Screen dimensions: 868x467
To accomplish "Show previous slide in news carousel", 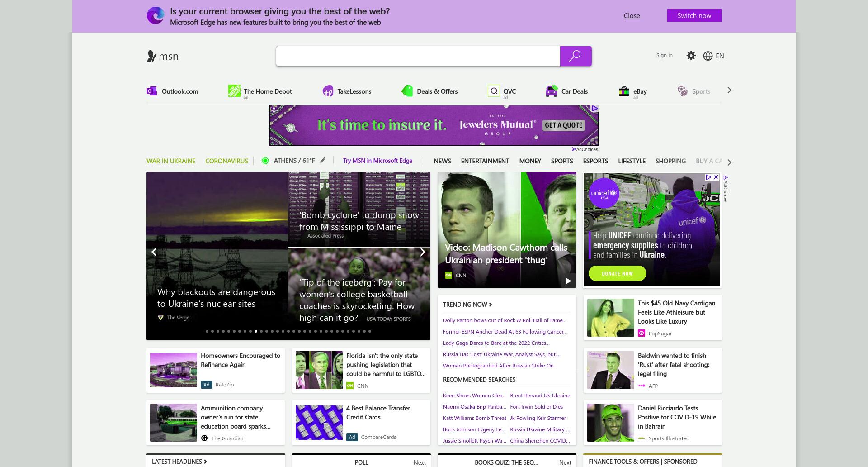I will [154, 252].
